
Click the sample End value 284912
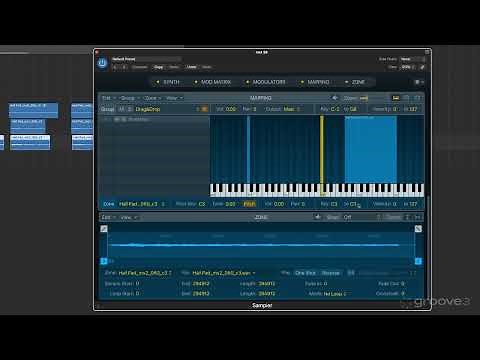(201, 284)
